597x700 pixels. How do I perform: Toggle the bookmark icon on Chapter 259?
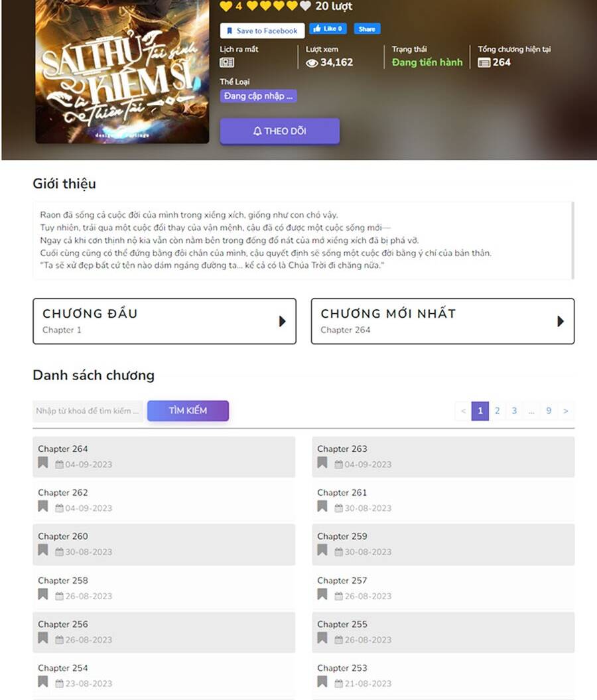[x=322, y=551]
